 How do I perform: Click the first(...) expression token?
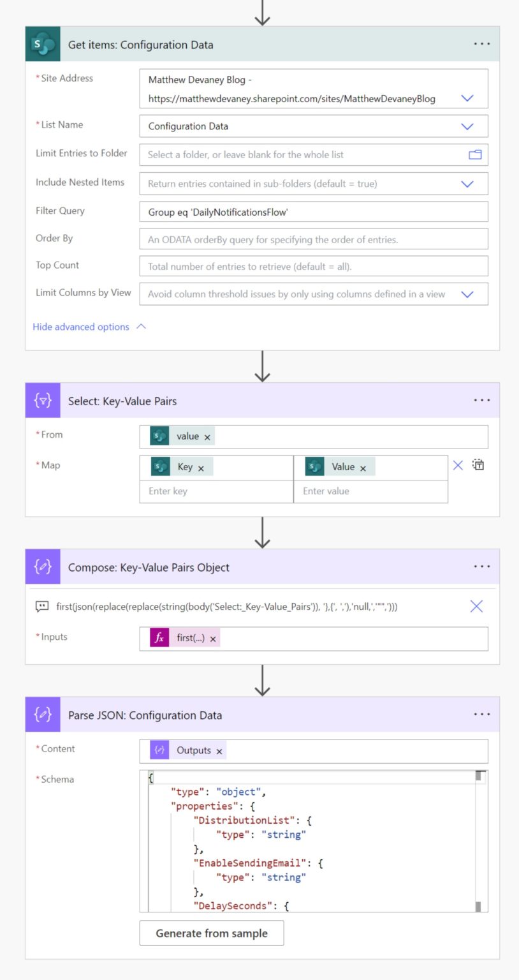pos(190,638)
